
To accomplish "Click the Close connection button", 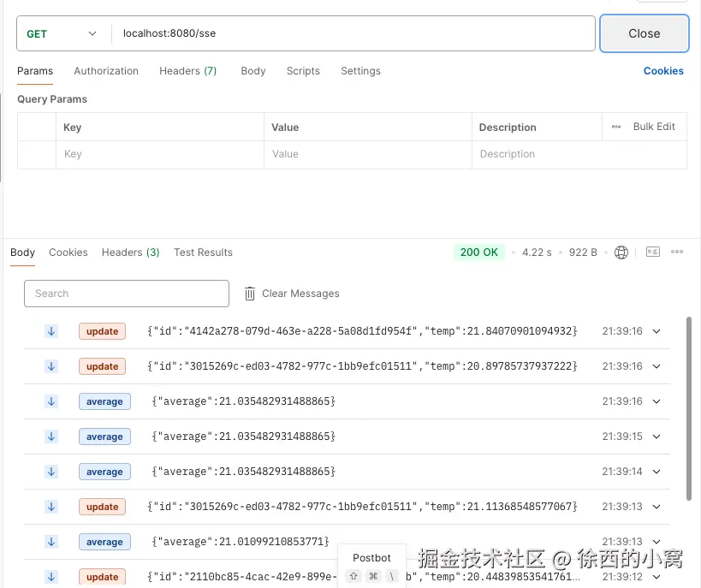I will pyautogui.click(x=644, y=33).
